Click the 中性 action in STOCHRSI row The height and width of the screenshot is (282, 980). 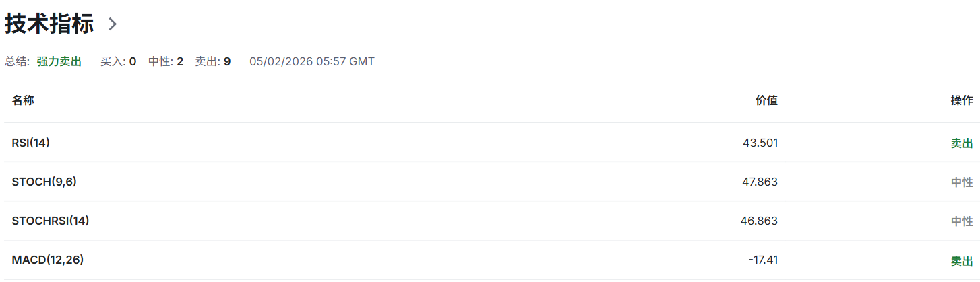[x=962, y=221]
